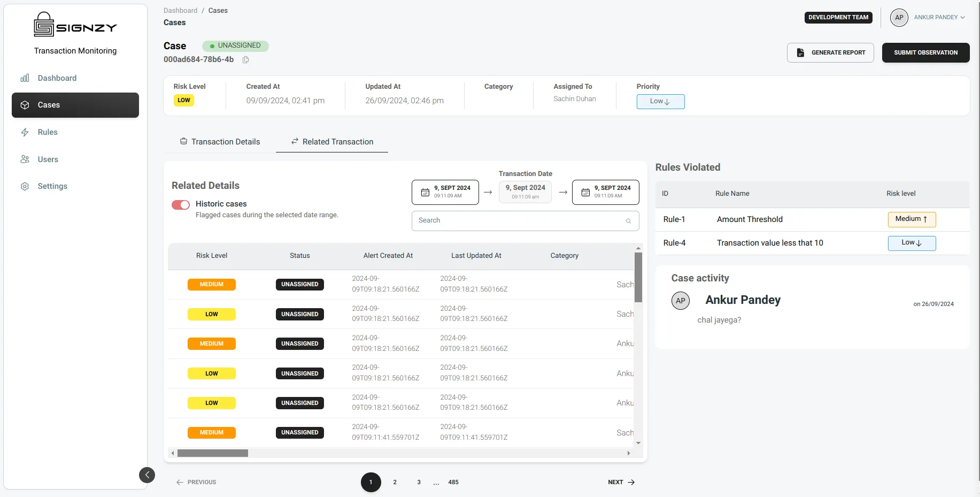The image size is (980, 497).
Task: Switch to the Related Transaction tab
Action: [x=332, y=142]
